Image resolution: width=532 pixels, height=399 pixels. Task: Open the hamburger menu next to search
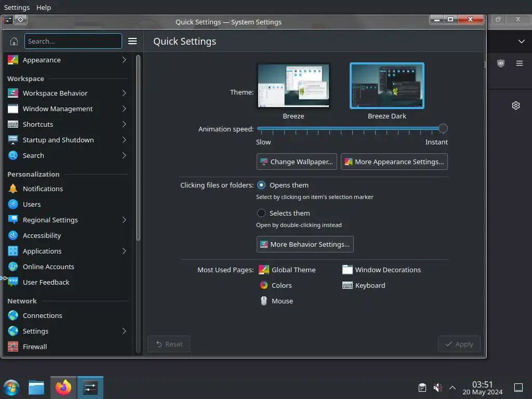[132, 42]
